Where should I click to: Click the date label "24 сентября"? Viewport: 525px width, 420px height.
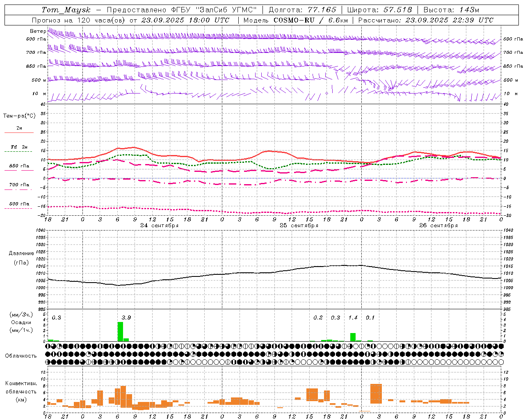(x=159, y=226)
